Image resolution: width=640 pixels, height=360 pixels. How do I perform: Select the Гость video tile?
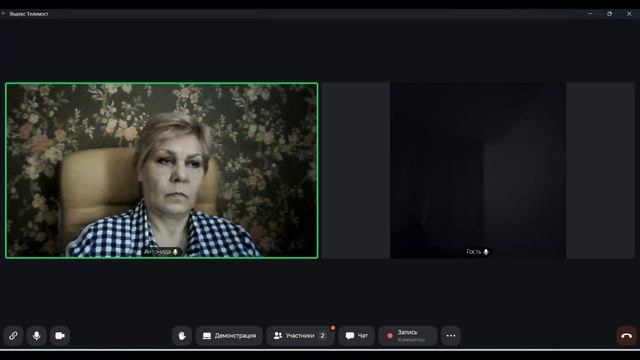coord(478,170)
